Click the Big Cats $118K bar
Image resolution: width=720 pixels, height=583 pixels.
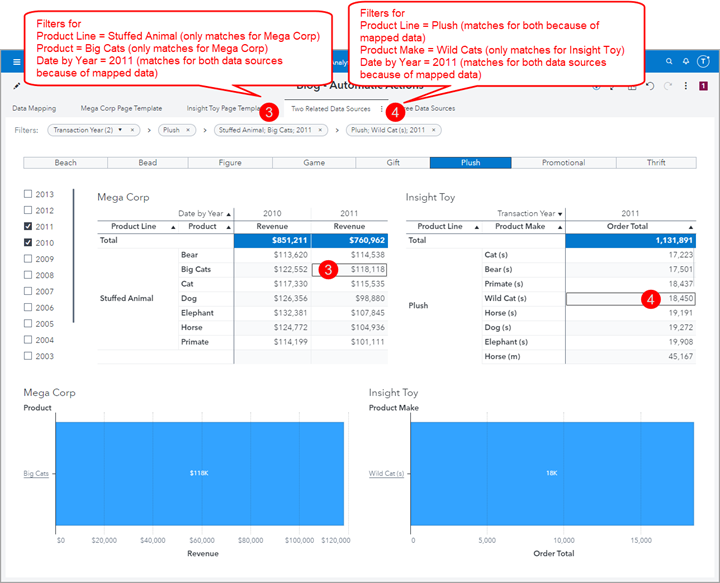(200, 473)
